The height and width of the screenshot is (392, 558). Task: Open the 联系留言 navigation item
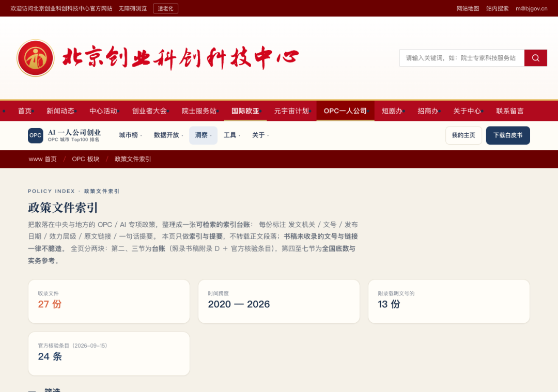coord(509,111)
